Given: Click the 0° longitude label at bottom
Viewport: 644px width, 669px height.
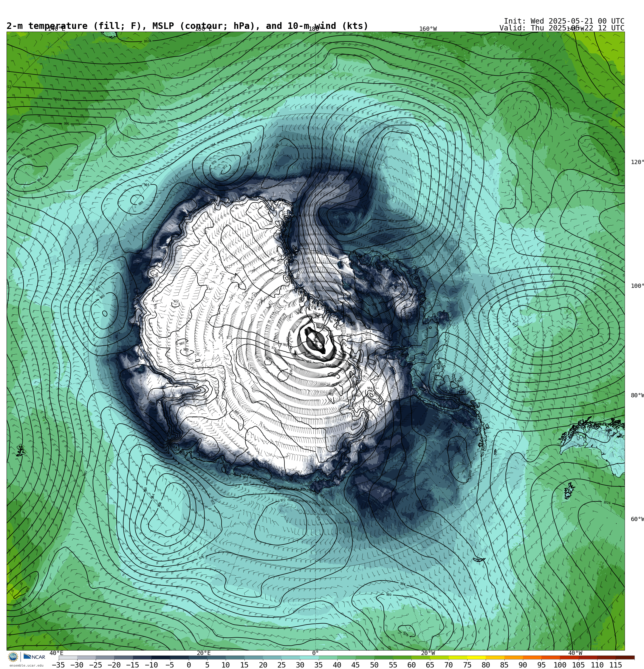Looking at the screenshot, I should coord(315,653).
